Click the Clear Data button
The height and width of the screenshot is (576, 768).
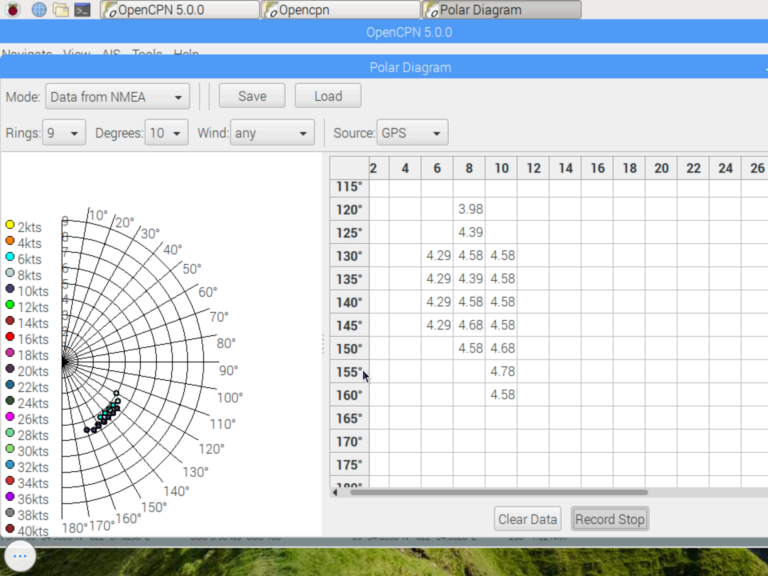pos(527,519)
